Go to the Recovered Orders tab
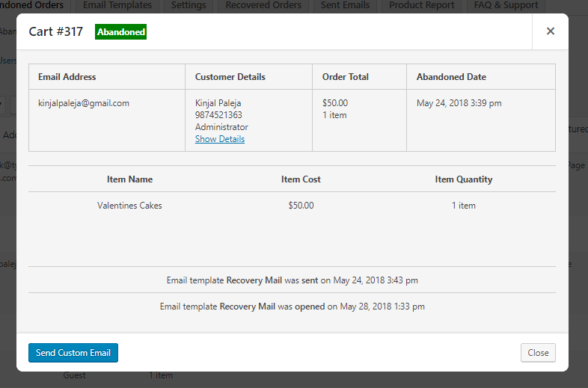The image size is (588, 388). click(x=263, y=5)
